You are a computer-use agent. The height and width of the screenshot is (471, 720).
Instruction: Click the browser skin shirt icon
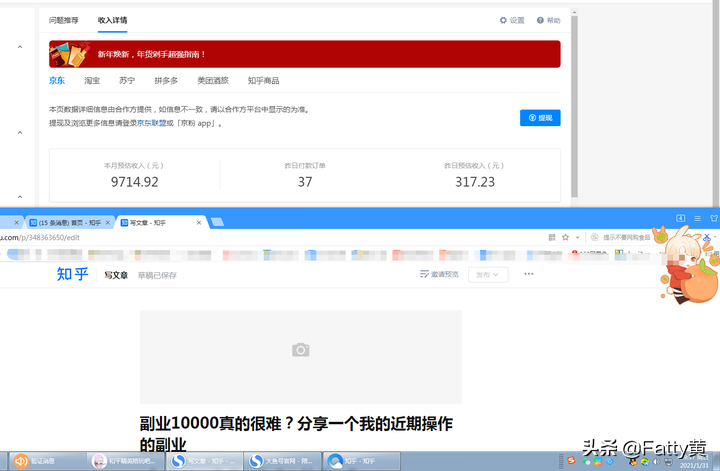pyautogui.click(x=714, y=218)
